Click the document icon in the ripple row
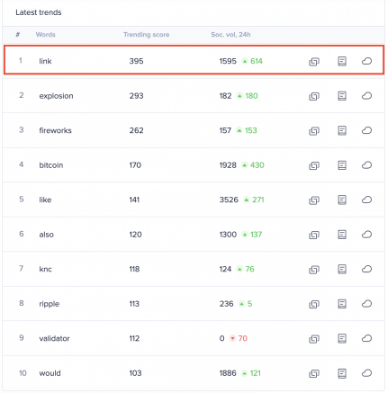Image resolution: width=389 pixels, height=393 pixels. coord(342,304)
